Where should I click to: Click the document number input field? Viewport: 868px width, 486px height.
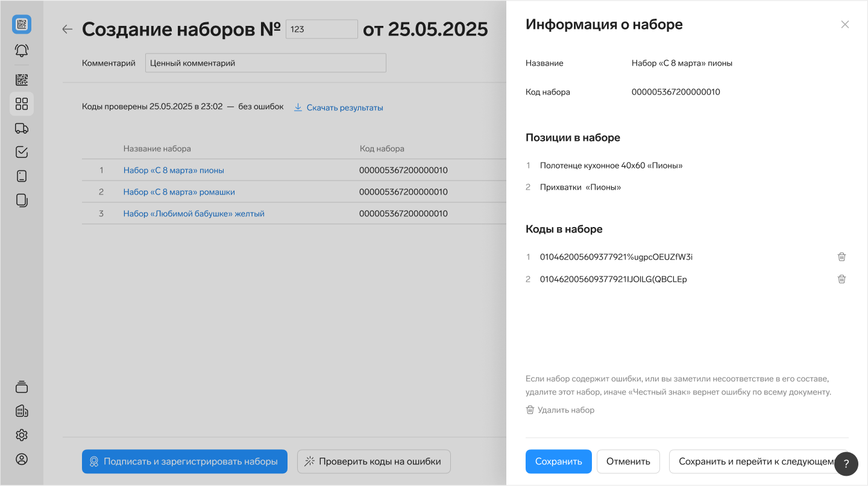(x=321, y=29)
